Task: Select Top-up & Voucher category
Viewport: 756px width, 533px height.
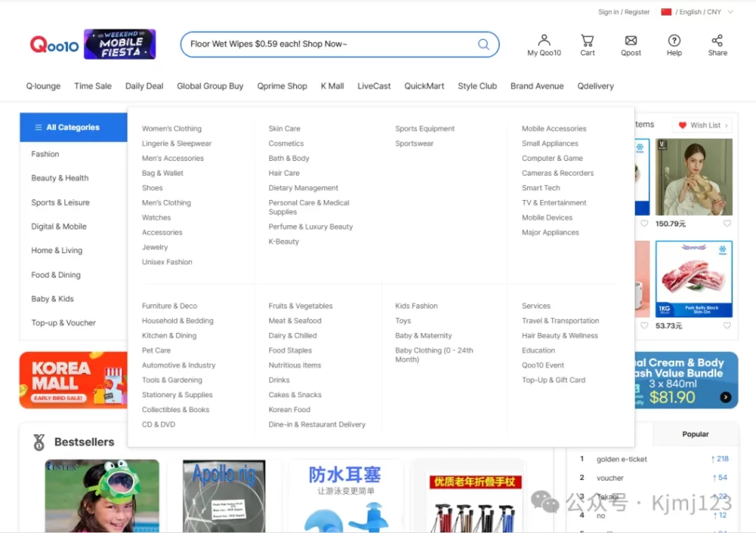Action: [63, 323]
